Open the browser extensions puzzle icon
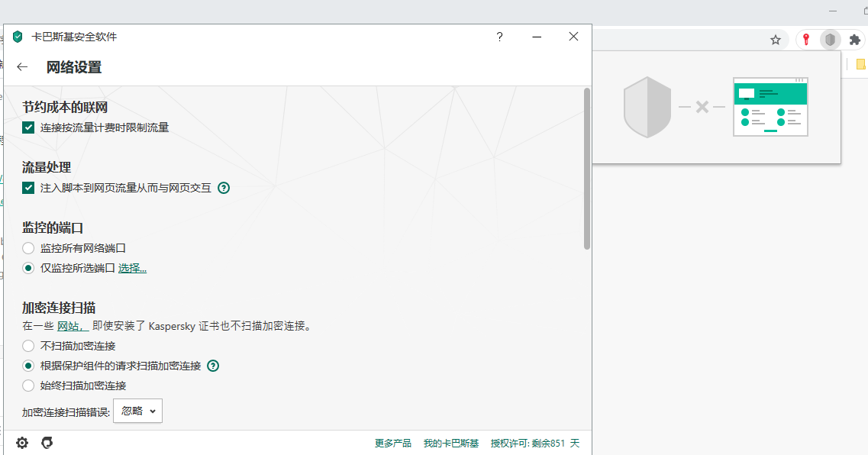The width and height of the screenshot is (868, 455). 855,40
